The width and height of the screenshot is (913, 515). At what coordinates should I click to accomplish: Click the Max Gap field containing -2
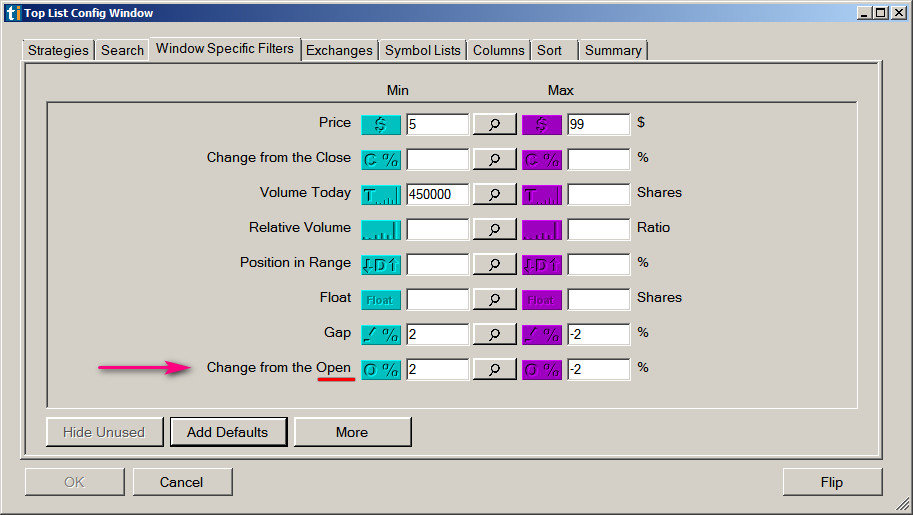coord(599,334)
